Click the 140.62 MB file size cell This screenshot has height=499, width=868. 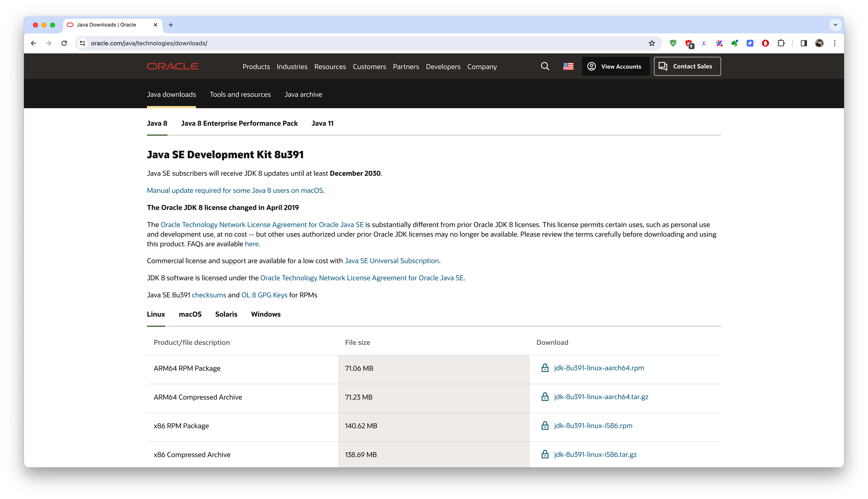tap(434, 427)
